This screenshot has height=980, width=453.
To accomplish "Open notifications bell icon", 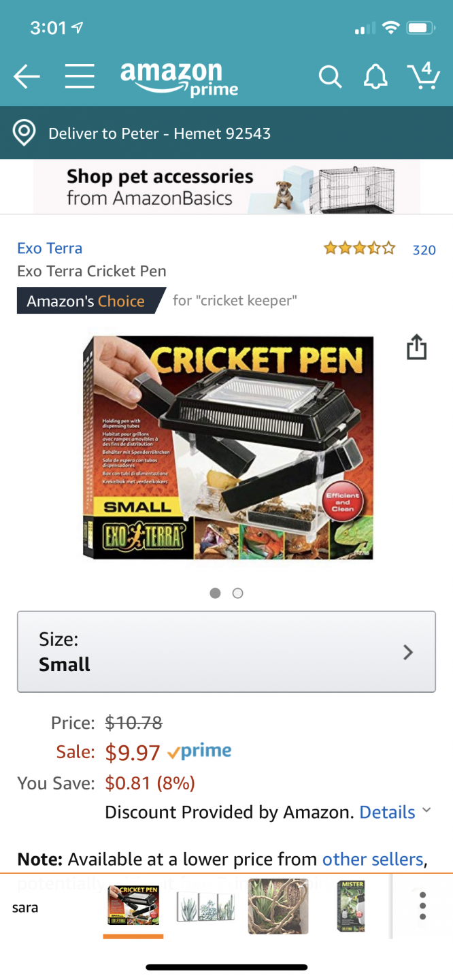I will tap(375, 77).
